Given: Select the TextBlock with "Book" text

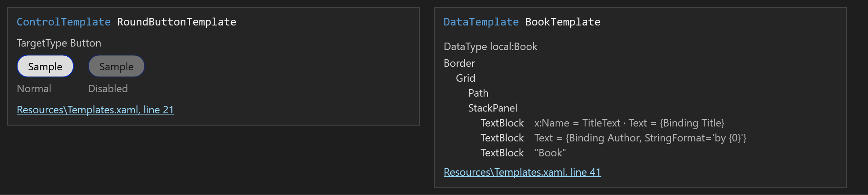Looking at the screenshot, I should click(x=502, y=153).
